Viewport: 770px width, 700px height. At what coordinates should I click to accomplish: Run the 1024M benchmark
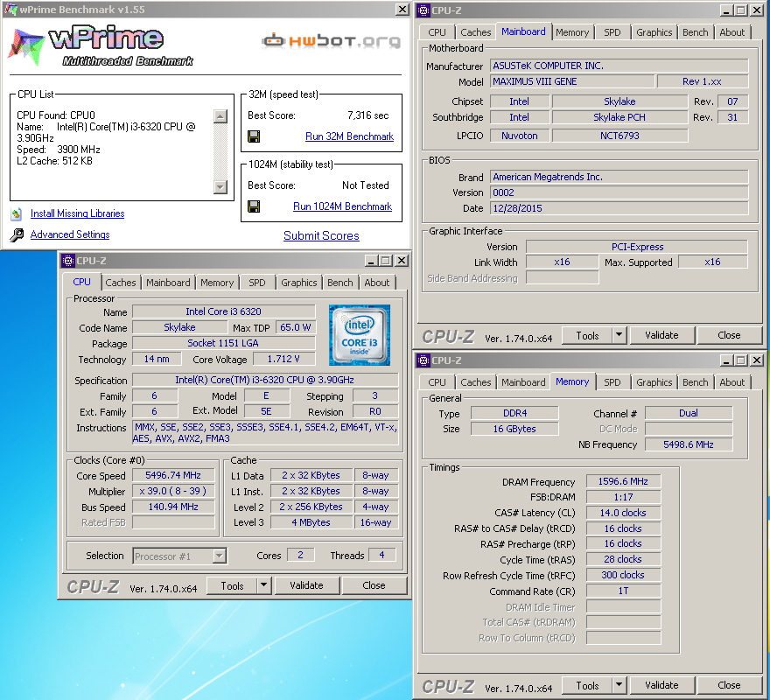tap(342, 206)
